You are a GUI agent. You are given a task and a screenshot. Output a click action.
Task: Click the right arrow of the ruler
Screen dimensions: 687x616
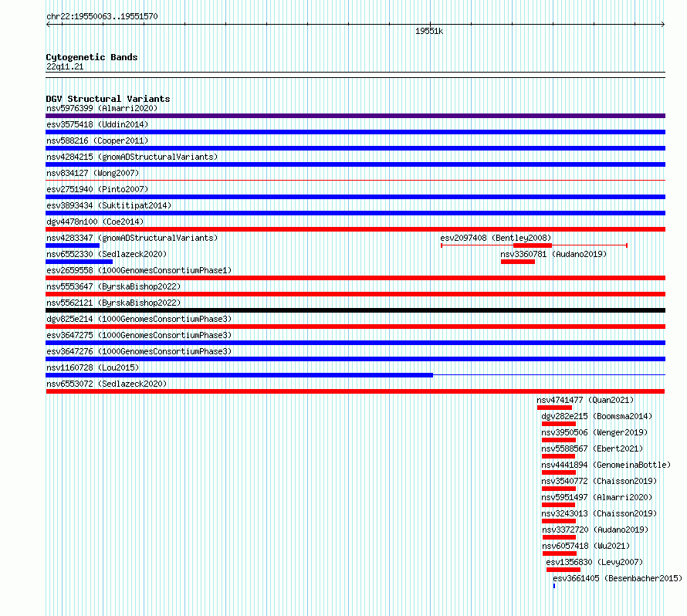click(x=663, y=25)
